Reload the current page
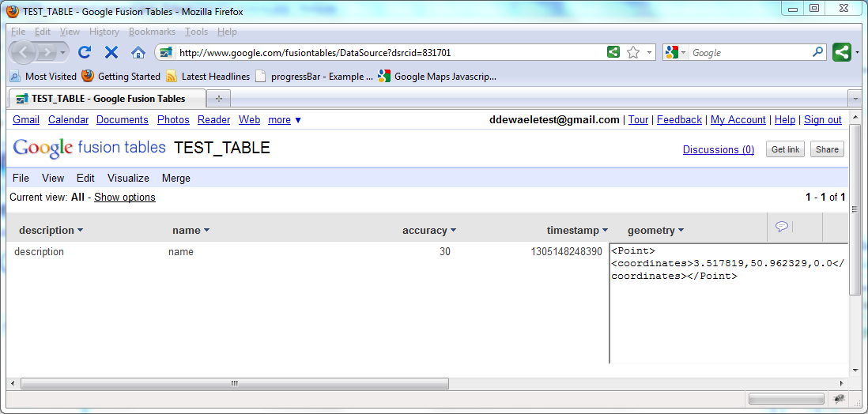Screen dimensions: 868x414 point(84,53)
